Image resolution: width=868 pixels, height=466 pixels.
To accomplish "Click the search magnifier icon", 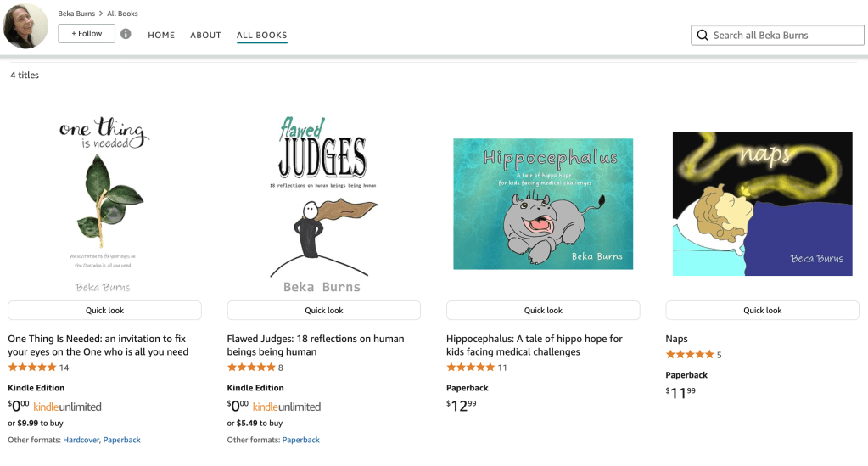I will pos(703,35).
